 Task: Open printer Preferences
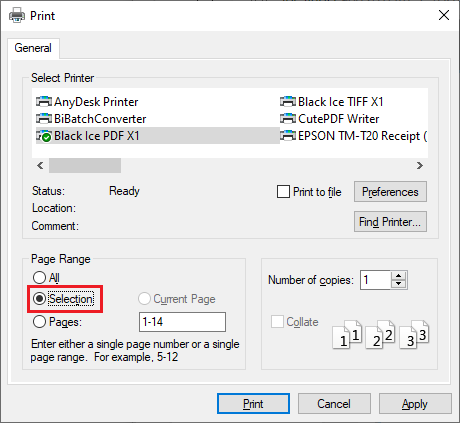pyautogui.click(x=390, y=192)
